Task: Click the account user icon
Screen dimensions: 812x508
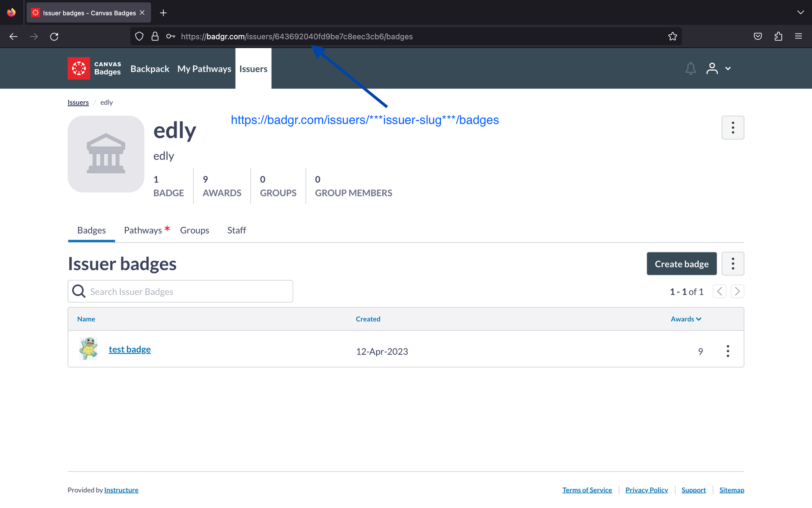Action: 712,68
